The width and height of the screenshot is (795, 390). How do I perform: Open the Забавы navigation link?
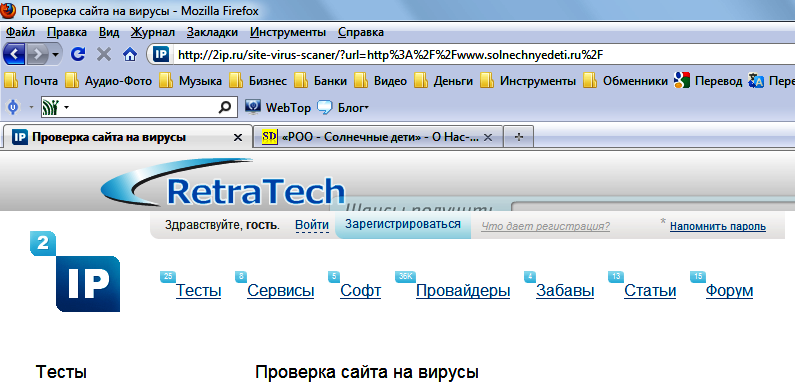click(x=565, y=291)
